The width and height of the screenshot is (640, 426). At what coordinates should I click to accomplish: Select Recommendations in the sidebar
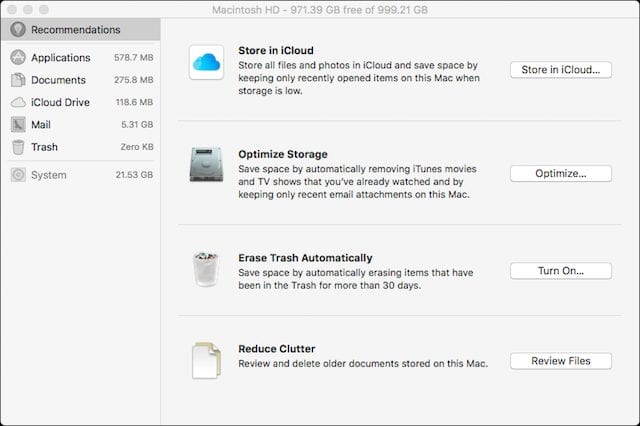click(75, 30)
